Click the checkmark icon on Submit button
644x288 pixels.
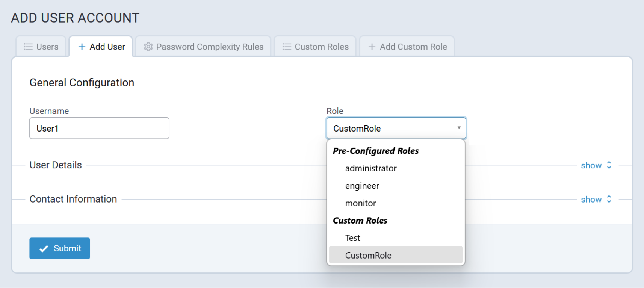pos(44,249)
